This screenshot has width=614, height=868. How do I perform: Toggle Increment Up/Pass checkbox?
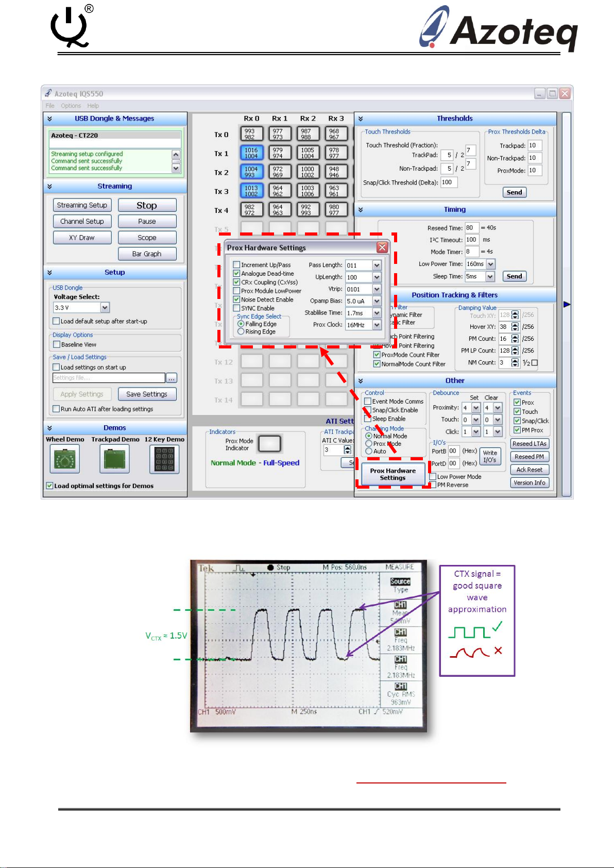pyautogui.click(x=236, y=265)
